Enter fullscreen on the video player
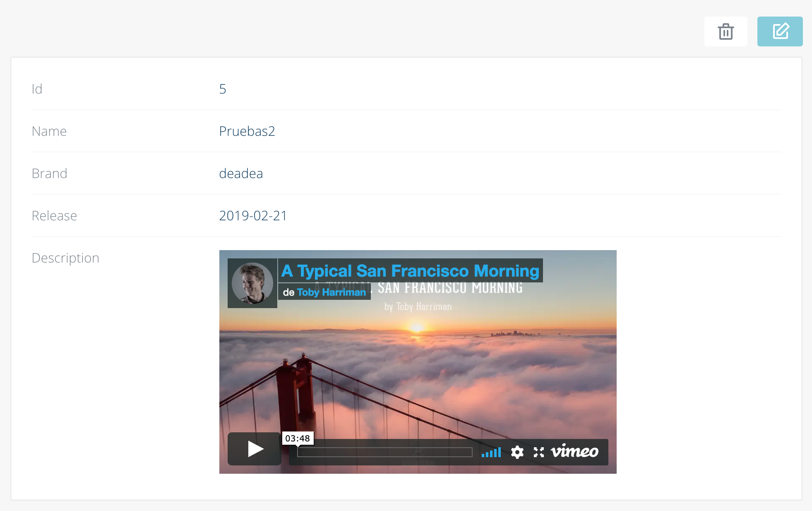 point(538,452)
